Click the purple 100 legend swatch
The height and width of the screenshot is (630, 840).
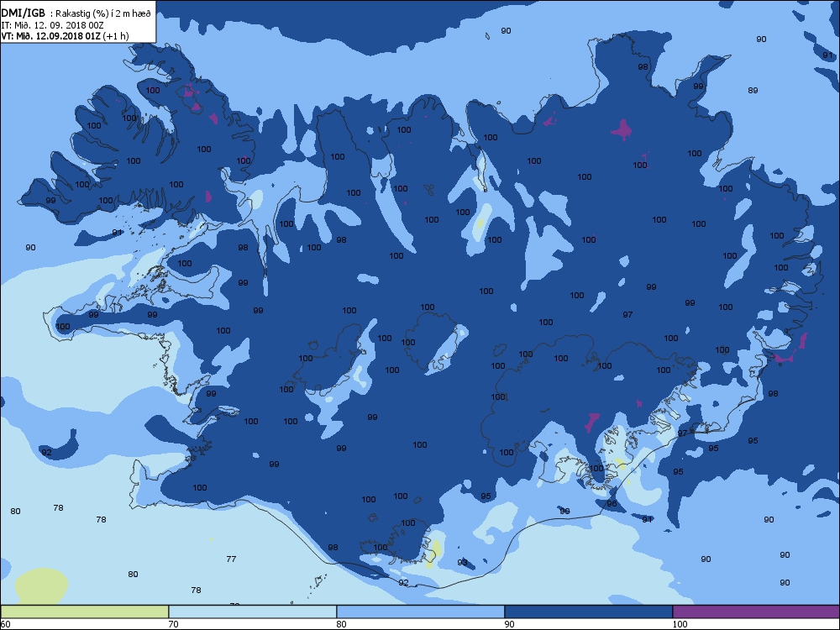(x=756, y=612)
